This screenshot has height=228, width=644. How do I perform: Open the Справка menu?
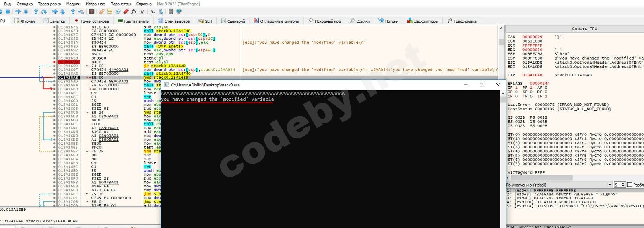tap(144, 4)
